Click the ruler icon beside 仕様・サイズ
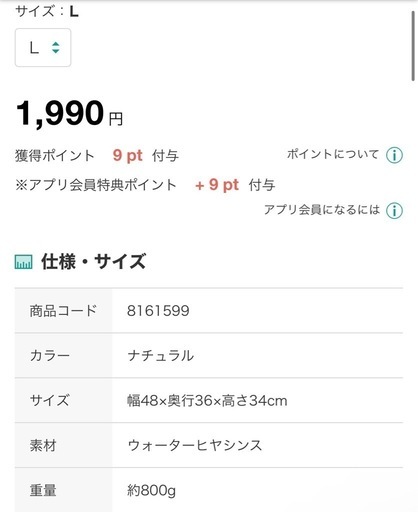Viewport: 418px width, 512px height. pos(24,262)
